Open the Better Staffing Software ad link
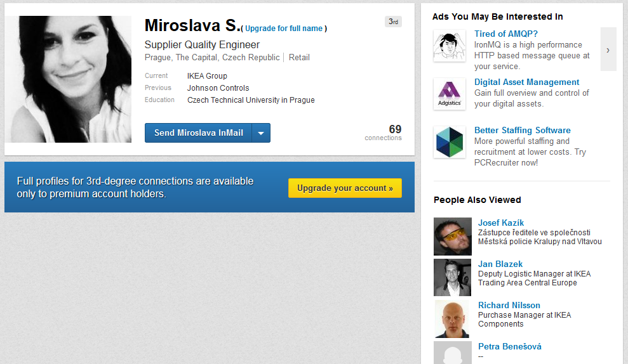Image resolution: width=628 pixels, height=364 pixels. tap(522, 131)
